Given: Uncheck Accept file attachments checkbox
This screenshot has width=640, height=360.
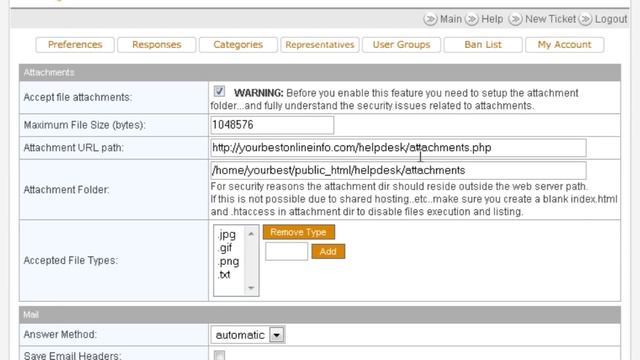Looking at the screenshot, I should pyautogui.click(x=219, y=91).
